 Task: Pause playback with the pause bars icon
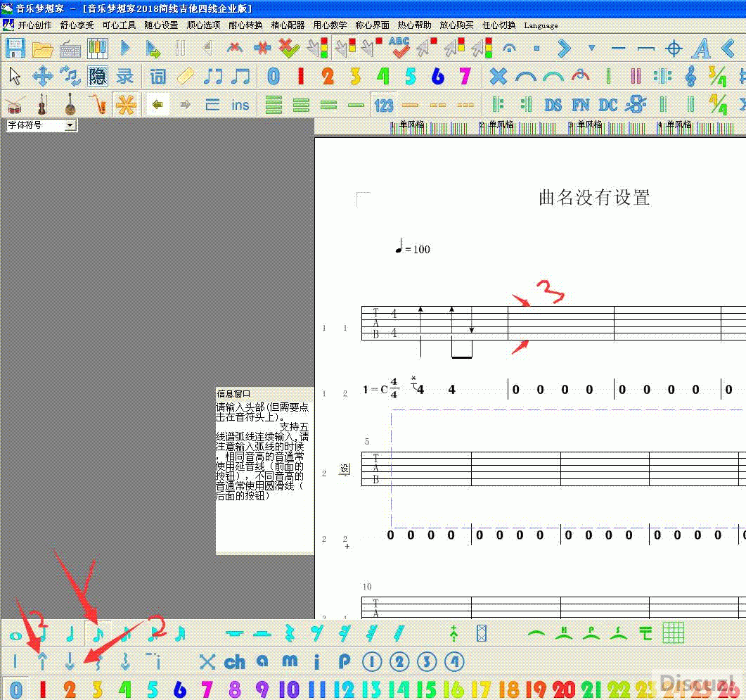click(180, 48)
